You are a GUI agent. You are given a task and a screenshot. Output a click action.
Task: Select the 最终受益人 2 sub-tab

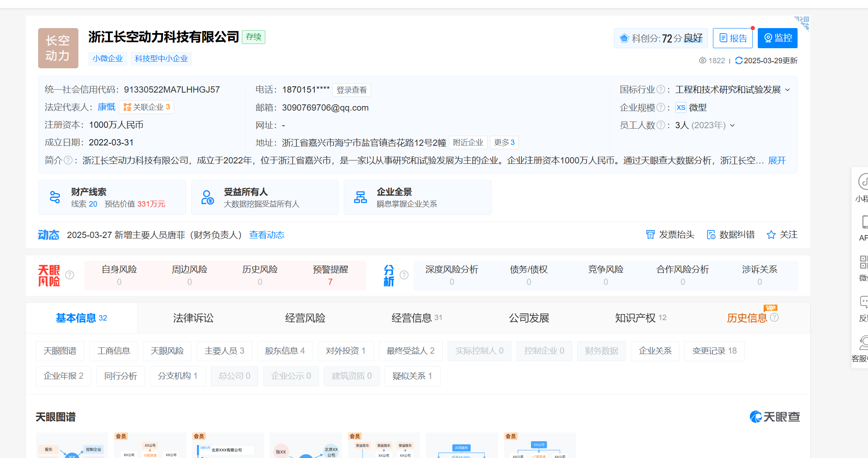pyautogui.click(x=411, y=351)
